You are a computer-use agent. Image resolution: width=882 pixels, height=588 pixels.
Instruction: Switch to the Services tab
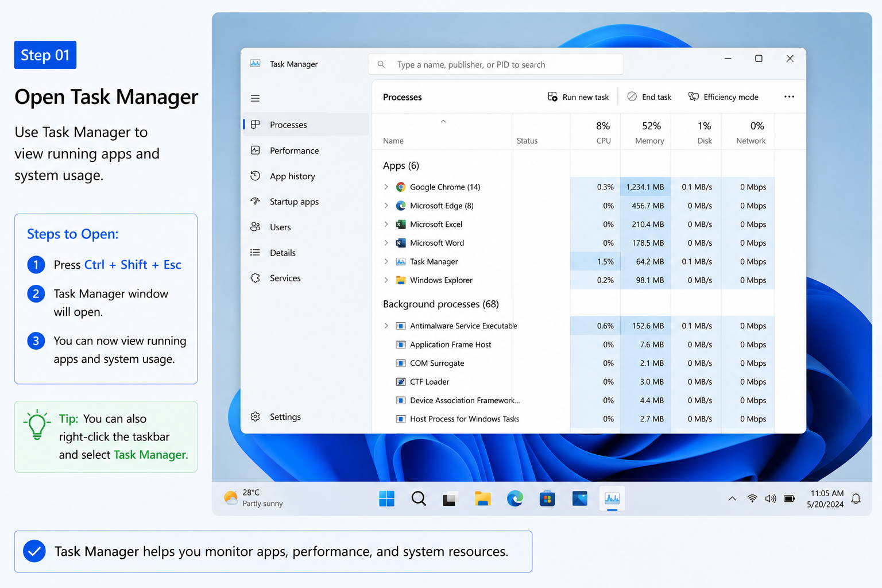coord(305,278)
